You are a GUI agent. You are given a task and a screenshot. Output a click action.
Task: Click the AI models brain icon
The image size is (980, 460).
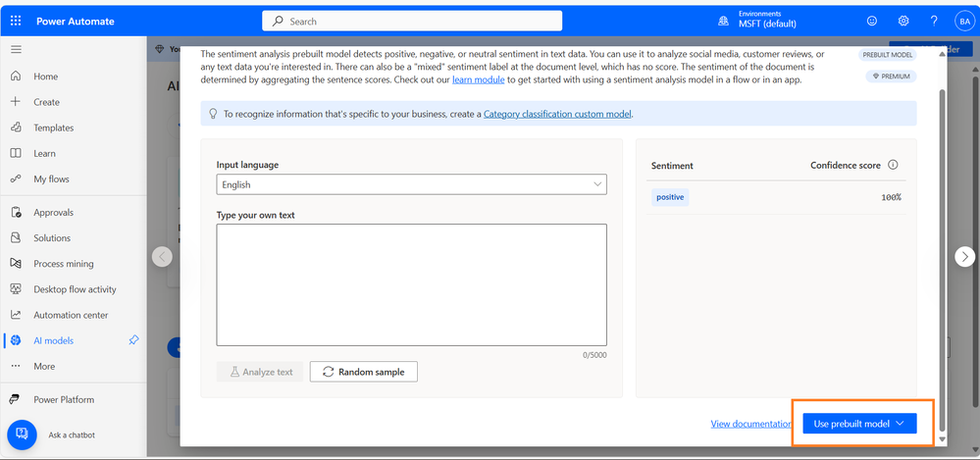tap(17, 340)
